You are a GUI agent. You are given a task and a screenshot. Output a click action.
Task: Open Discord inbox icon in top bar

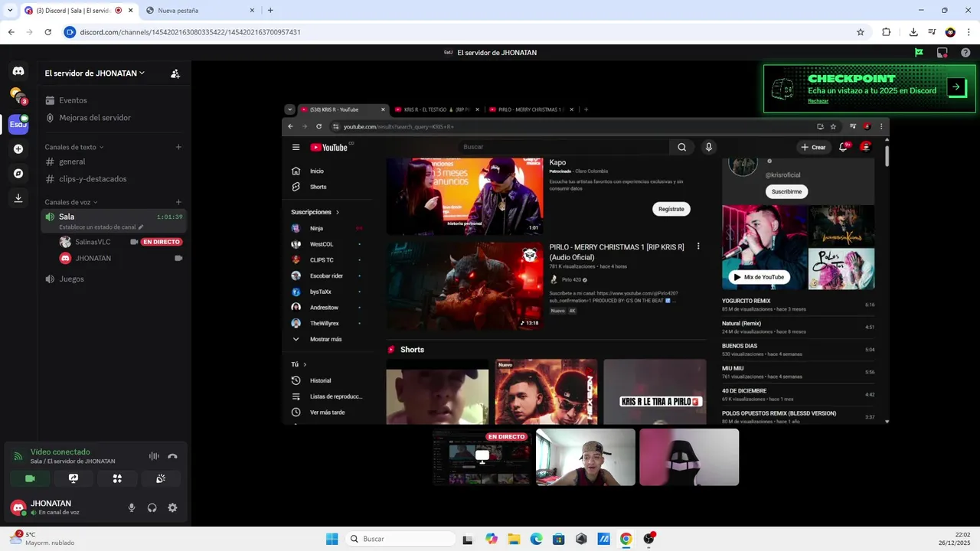[x=942, y=53]
